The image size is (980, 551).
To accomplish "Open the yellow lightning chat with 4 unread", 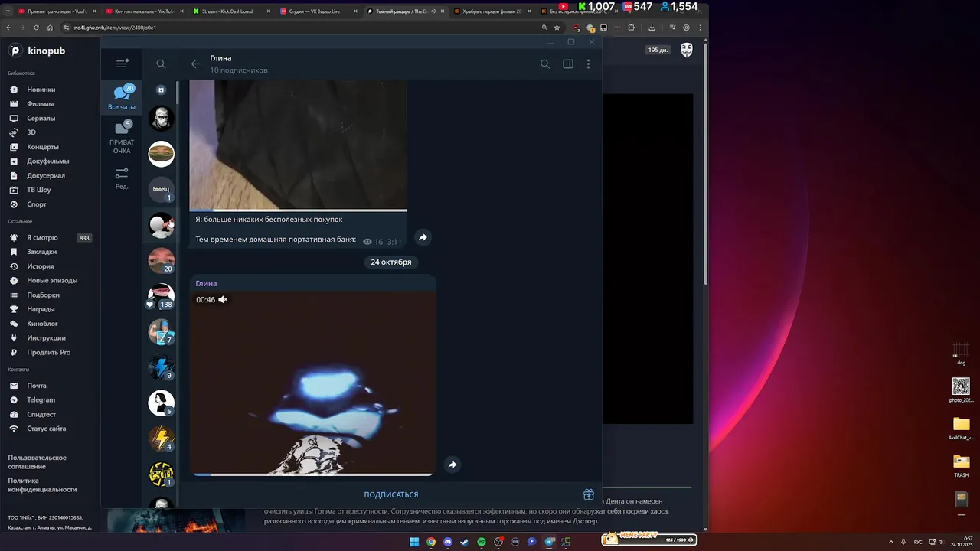I will (161, 439).
